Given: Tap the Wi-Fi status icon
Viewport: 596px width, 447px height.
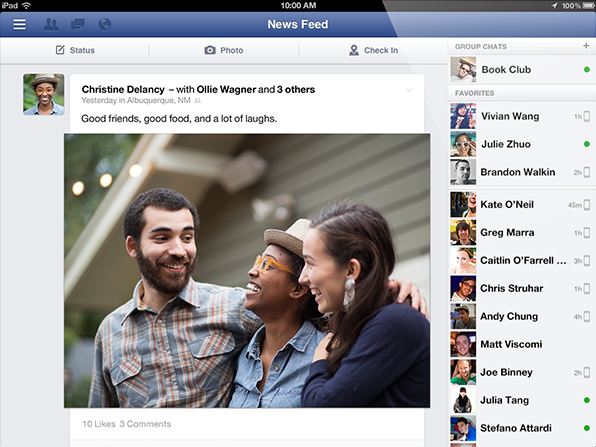Looking at the screenshot, I should 26,5.
